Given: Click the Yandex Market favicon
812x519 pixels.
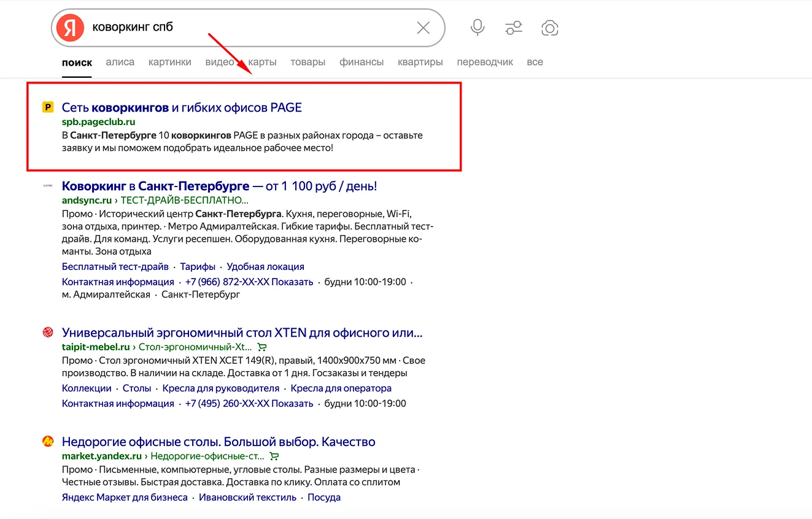Looking at the screenshot, I should point(48,441).
